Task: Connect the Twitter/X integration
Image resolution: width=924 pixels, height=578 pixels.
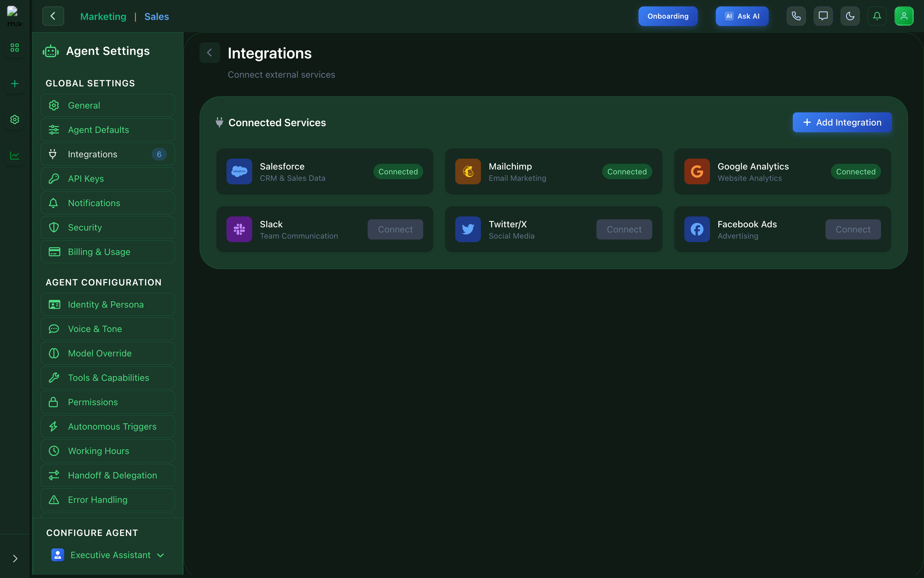Action: pos(624,229)
